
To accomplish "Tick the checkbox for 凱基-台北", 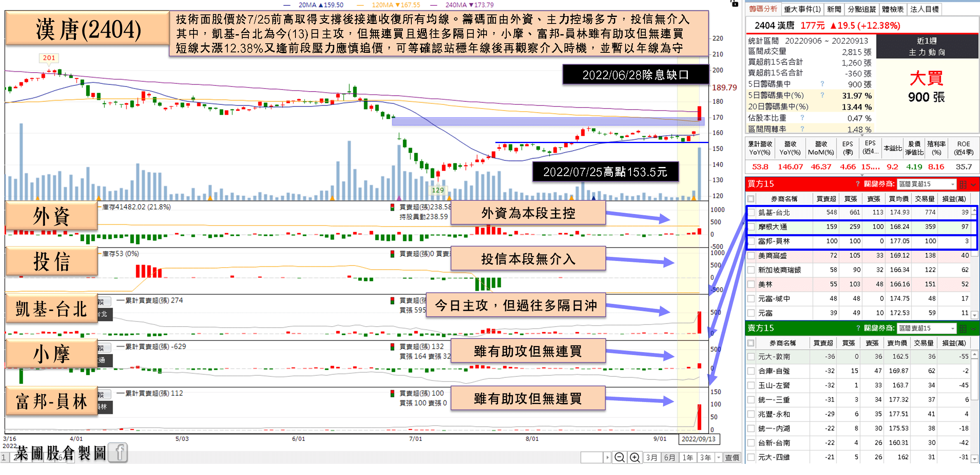I will [x=751, y=213].
